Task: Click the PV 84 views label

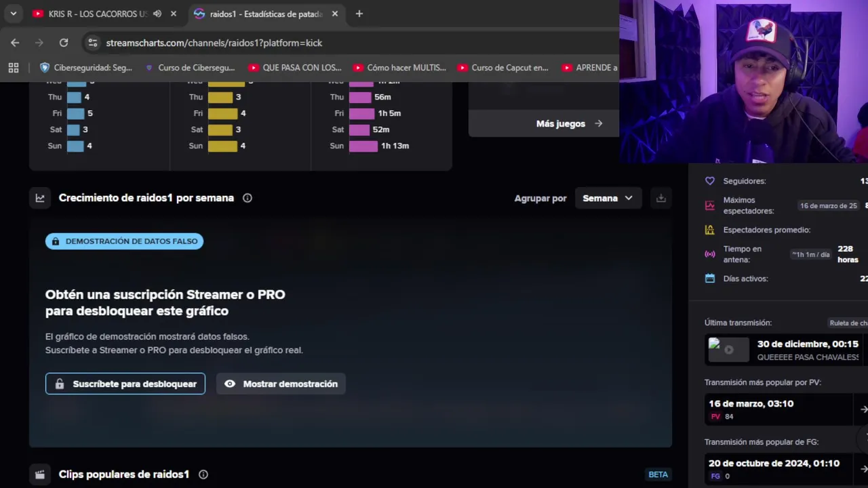Action: [722, 417]
